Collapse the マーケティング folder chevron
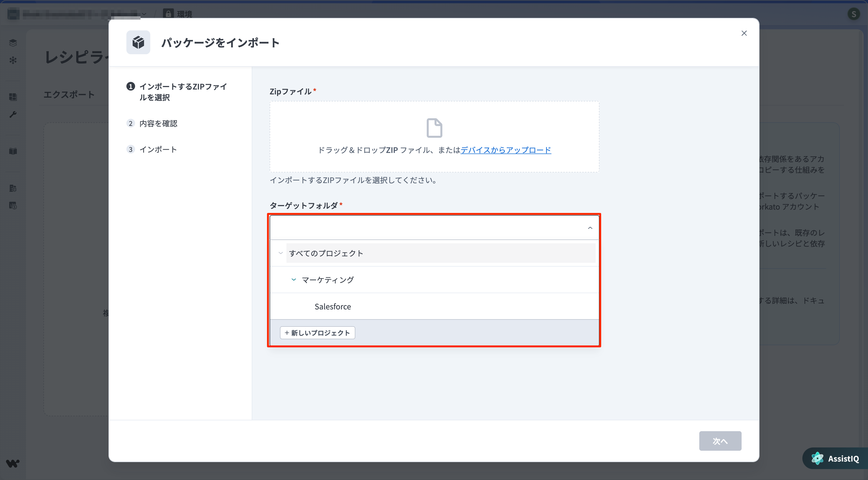This screenshot has height=480, width=868. coord(294,280)
